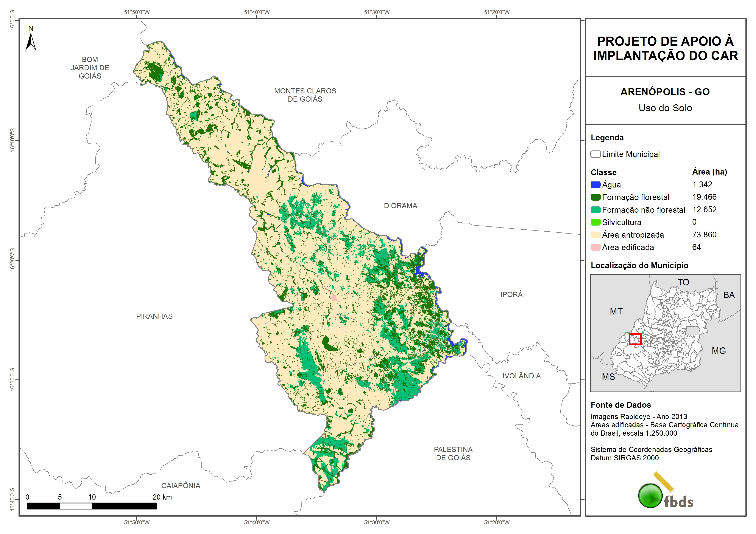The width and height of the screenshot is (756, 534).
Task: Click the Silvicultura bright green swatch
Action: tap(595, 222)
